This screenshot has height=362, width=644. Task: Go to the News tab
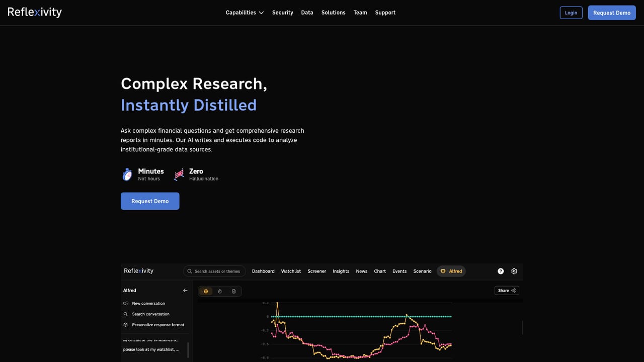pos(362,271)
